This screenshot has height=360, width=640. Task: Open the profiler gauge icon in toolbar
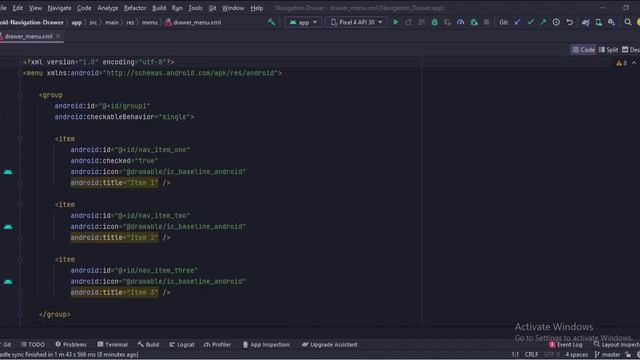coord(460,22)
